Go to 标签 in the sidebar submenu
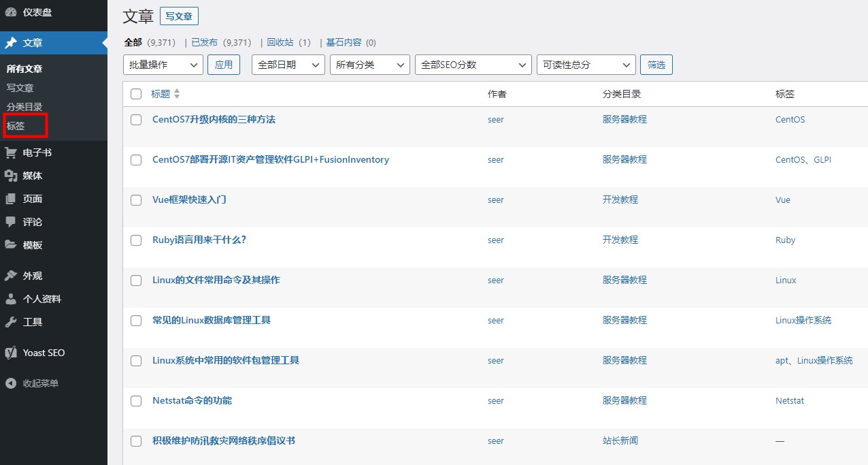868x465 pixels. 16,126
